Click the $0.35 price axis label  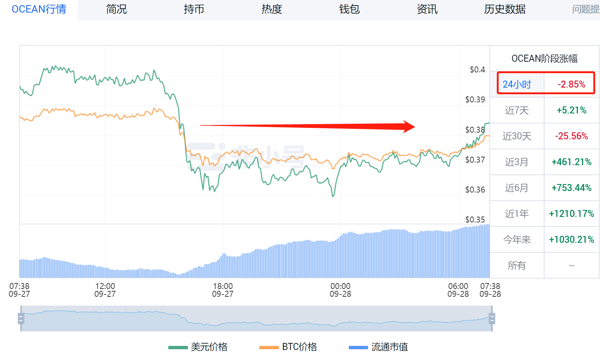[475, 220]
